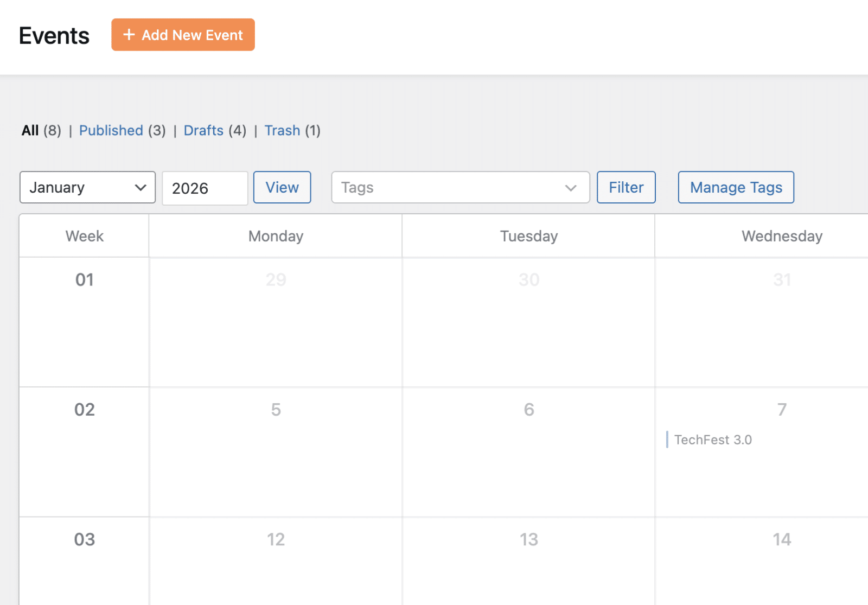Select Monday the 12th day cell
This screenshot has width=868, height=605.
(x=276, y=562)
